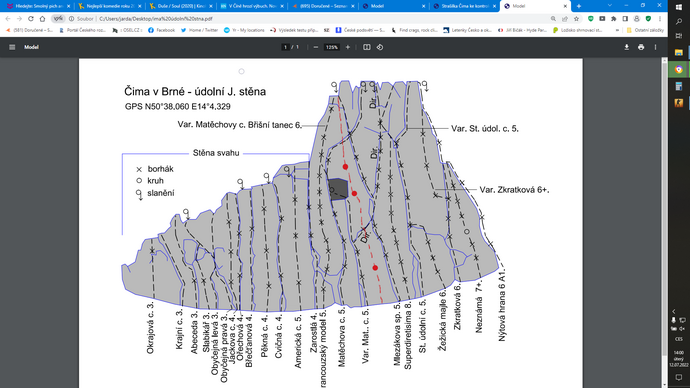Open the Facebook bookmark
Image resolution: width=690 pixels, height=388 pixels.
click(x=161, y=30)
